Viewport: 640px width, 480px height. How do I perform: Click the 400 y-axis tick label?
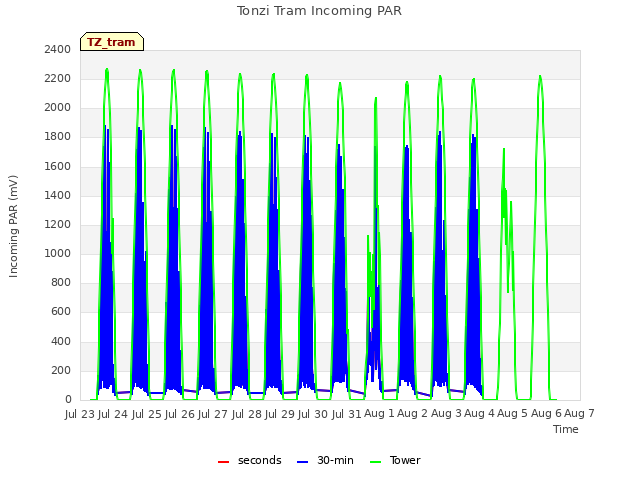pos(61,341)
